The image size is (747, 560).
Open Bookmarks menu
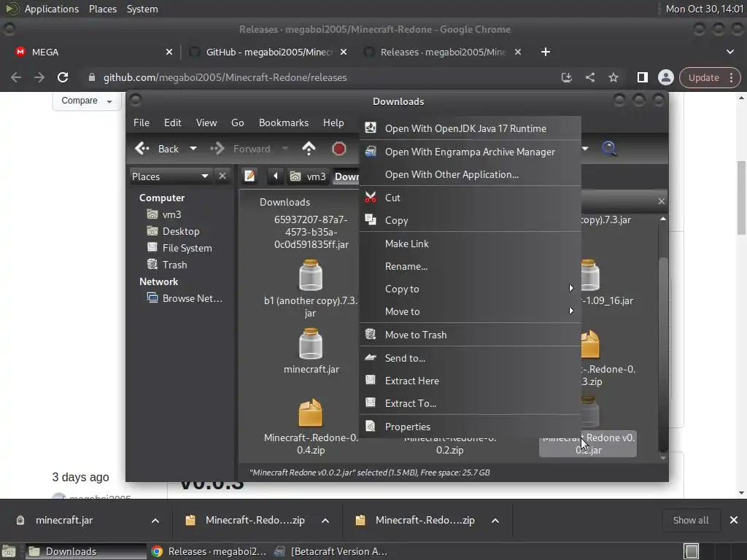tap(284, 122)
